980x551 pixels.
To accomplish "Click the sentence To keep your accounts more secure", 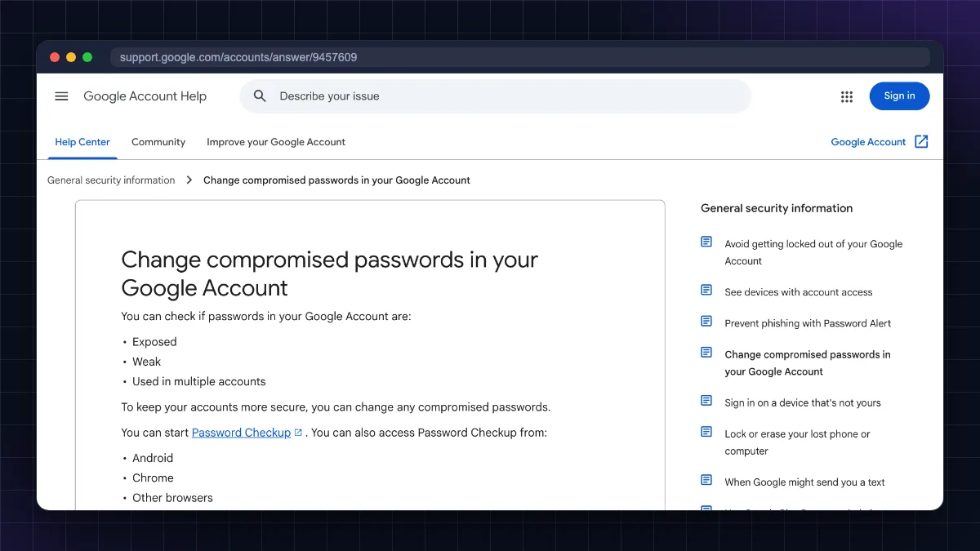I will [x=336, y=407].
